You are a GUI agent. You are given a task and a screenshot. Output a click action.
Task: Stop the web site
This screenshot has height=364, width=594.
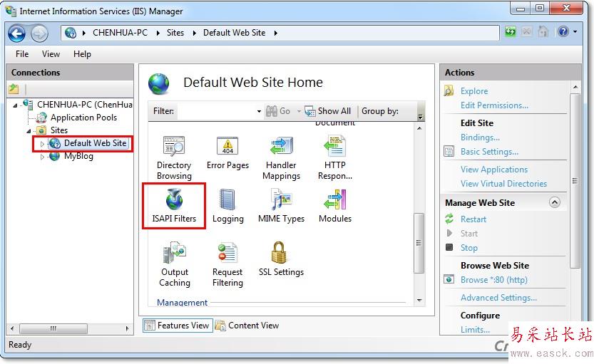click(x=468, y=248)
